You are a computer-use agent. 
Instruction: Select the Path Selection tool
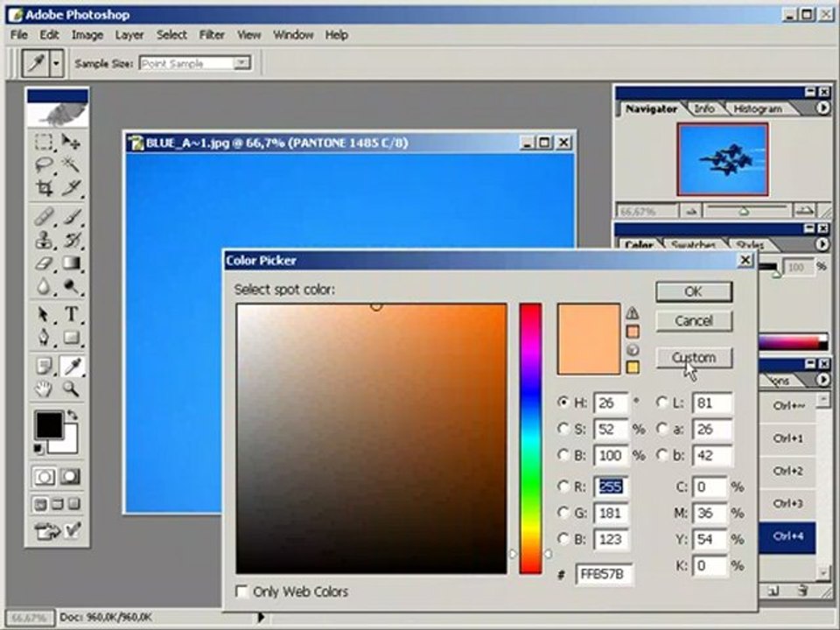[44, 314]
